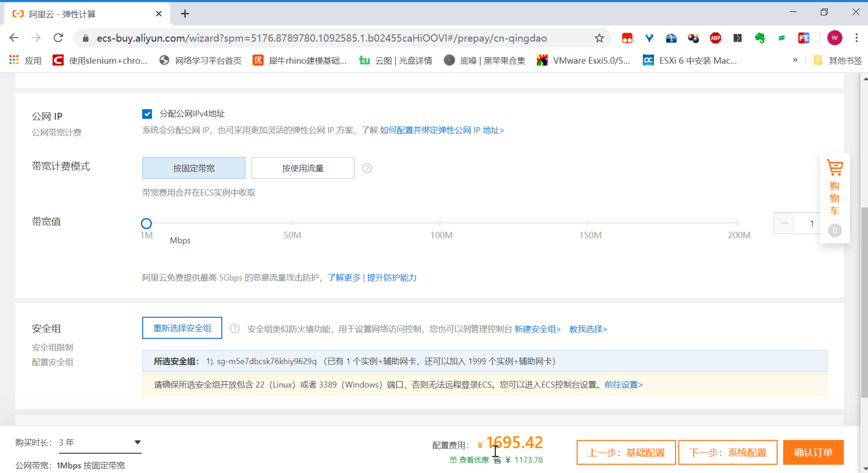Click the blue Y extension icon
Screen dimensions: 868x473
tap(649, 38)
